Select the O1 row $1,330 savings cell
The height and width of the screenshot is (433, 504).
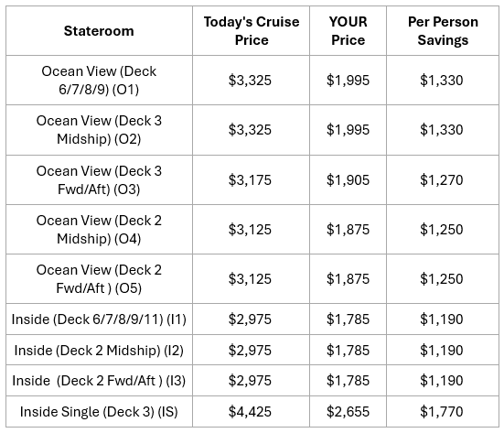pyautogui.click(x=443, y=81)
